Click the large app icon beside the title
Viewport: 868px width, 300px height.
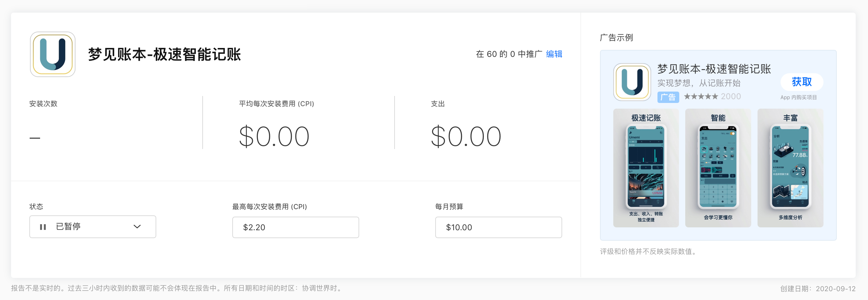click(x=53, y=54)
